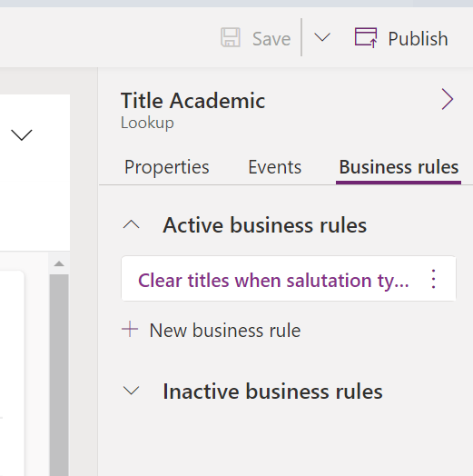This screenshot has height=476, width=473.
Task: Click the Title Academic field heading
Action: coord(193,101)
